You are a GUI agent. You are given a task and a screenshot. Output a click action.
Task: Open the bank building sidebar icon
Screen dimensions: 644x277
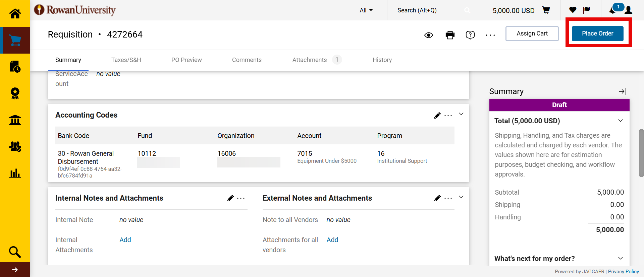click(x=15, y=120)
